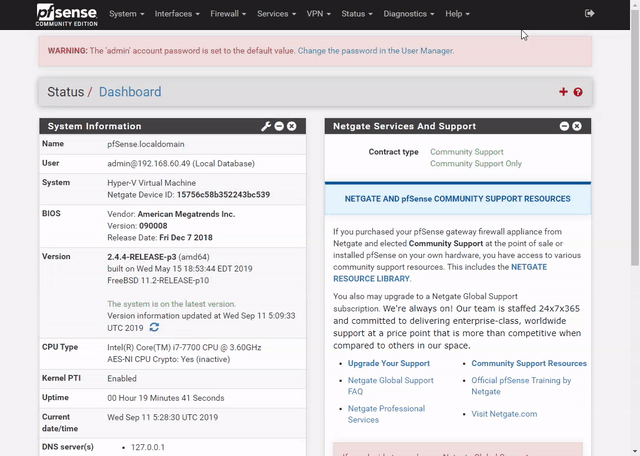Click the uptime value 00 Hour 19 Minutes
640x456 pixels.
click(x=166, y=398)
